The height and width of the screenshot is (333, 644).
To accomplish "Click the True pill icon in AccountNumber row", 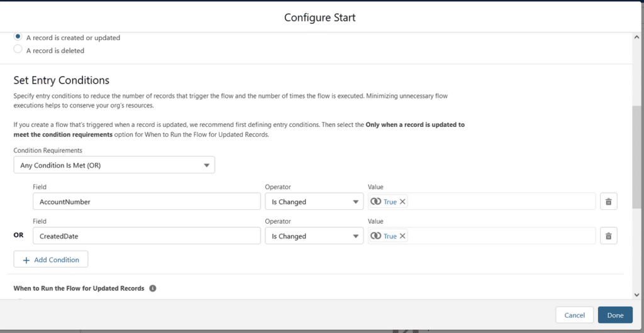I will tap(376, 201).
